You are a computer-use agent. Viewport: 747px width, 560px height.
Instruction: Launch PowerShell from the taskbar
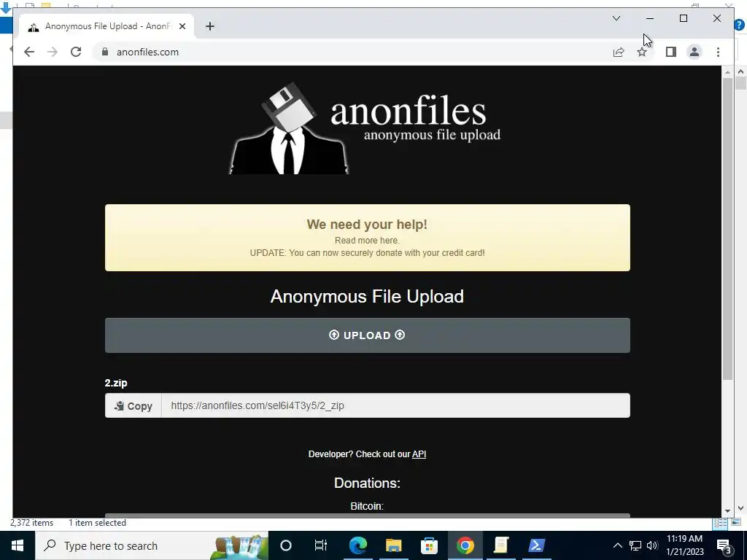536,545
